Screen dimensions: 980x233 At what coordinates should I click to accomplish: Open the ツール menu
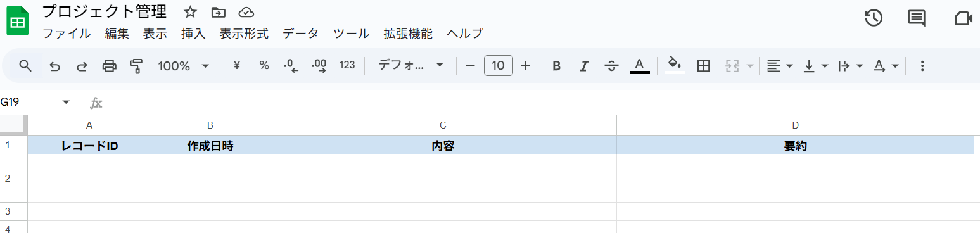click(352, 34)
